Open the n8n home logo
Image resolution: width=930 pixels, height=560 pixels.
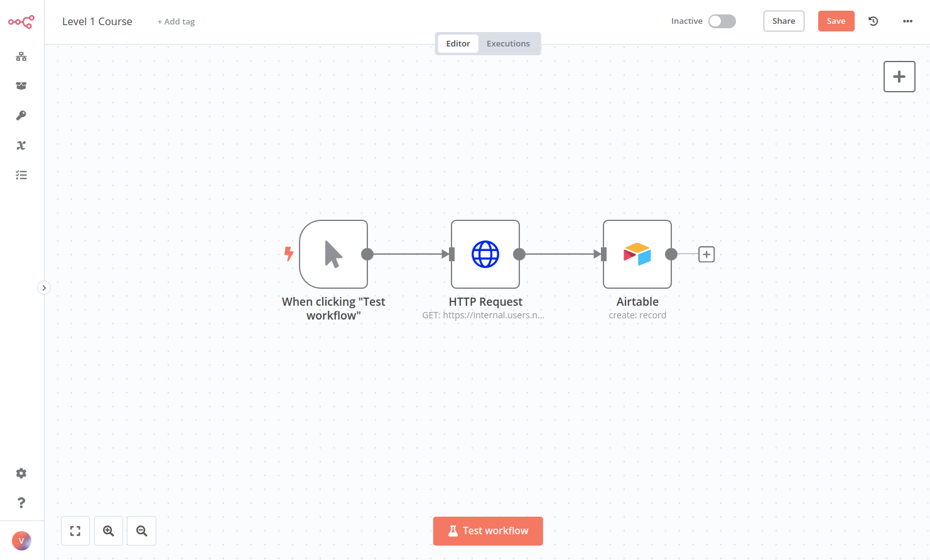tap(21, 21)
